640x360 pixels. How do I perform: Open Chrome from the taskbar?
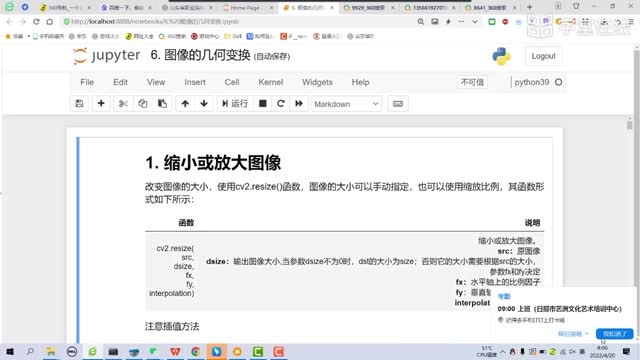(x=196, y=351)
